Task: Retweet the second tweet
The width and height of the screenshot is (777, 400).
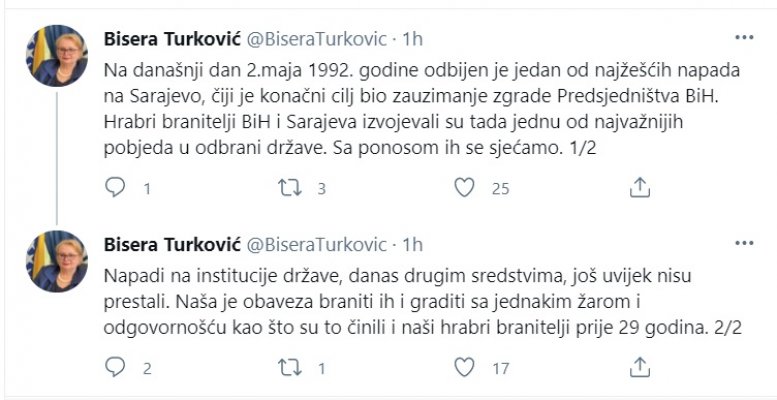Action: pos(291,368)
